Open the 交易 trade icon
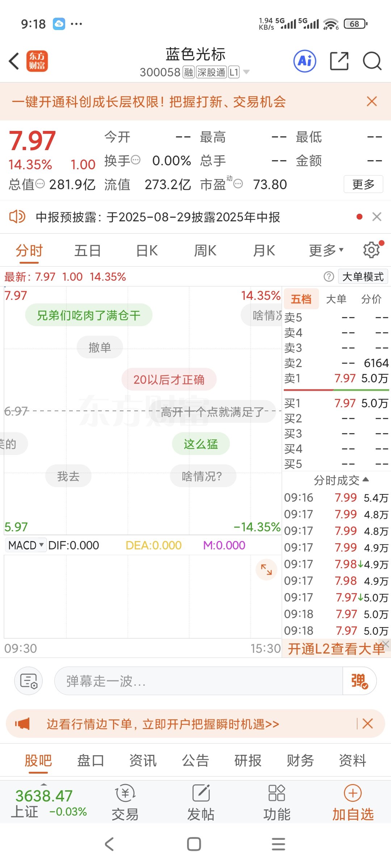The image size is (391, 868). pos(125,793)
